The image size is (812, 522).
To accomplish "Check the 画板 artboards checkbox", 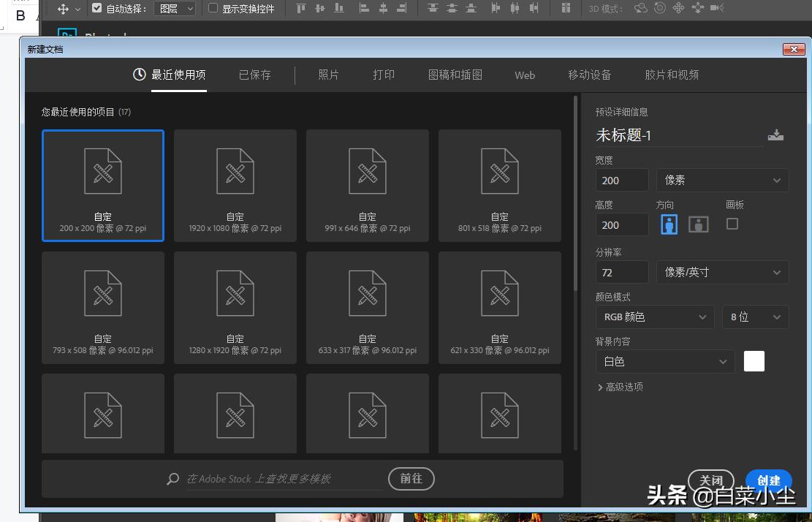I will (x=731, y=224).
